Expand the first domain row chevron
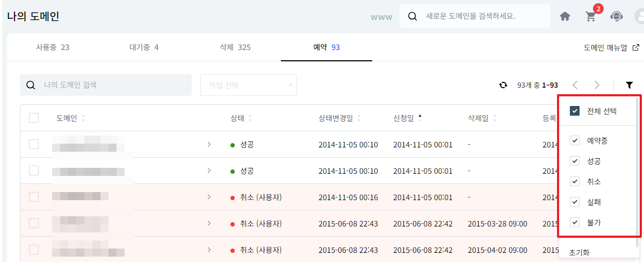 coord(209,144)
